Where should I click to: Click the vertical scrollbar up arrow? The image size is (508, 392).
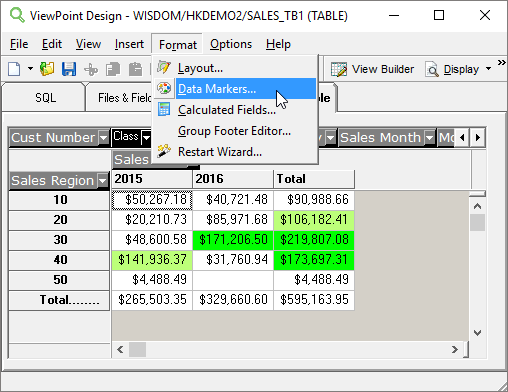click(477, 207)
